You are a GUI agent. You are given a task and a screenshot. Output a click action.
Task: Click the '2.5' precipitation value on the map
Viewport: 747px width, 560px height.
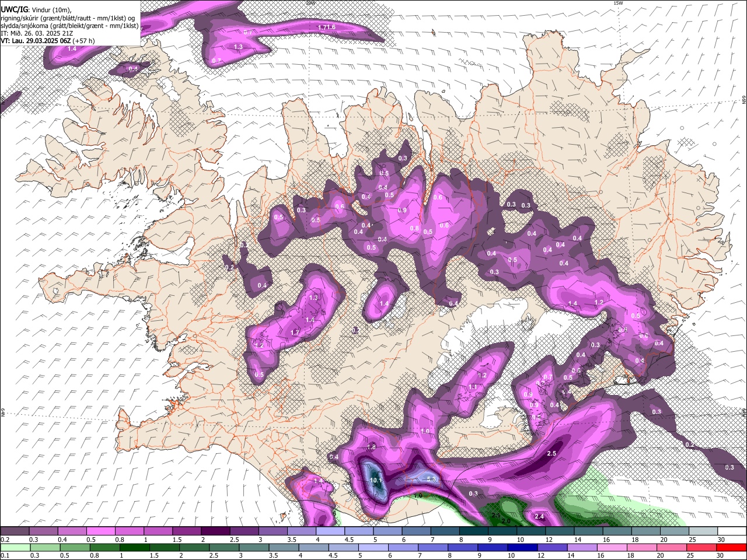click(x=551, y=453)
